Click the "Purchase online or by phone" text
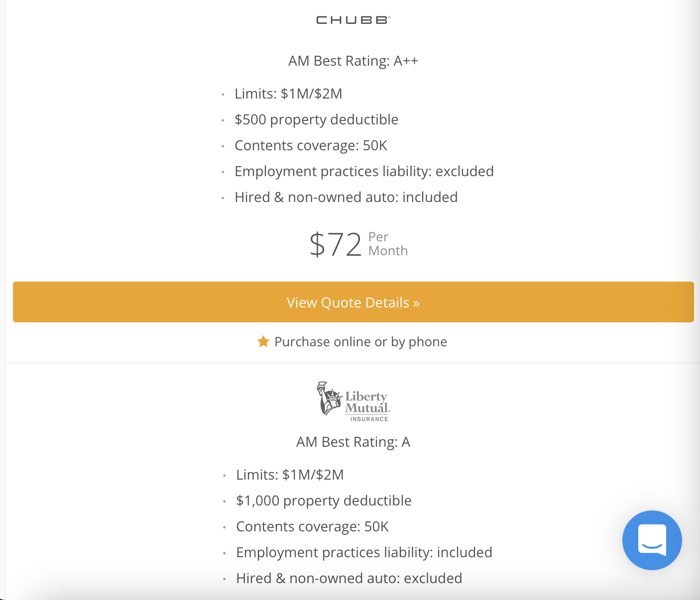 (x=360, y=342)
